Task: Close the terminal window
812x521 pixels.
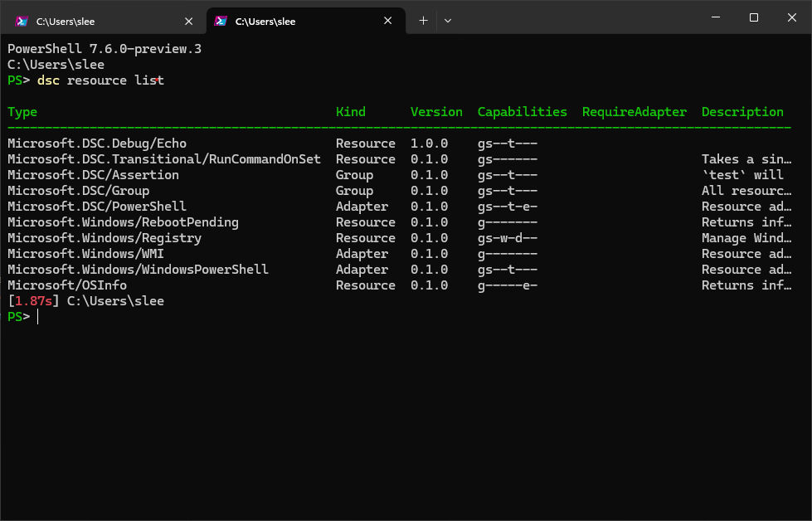Action: [x=792, y=17]
